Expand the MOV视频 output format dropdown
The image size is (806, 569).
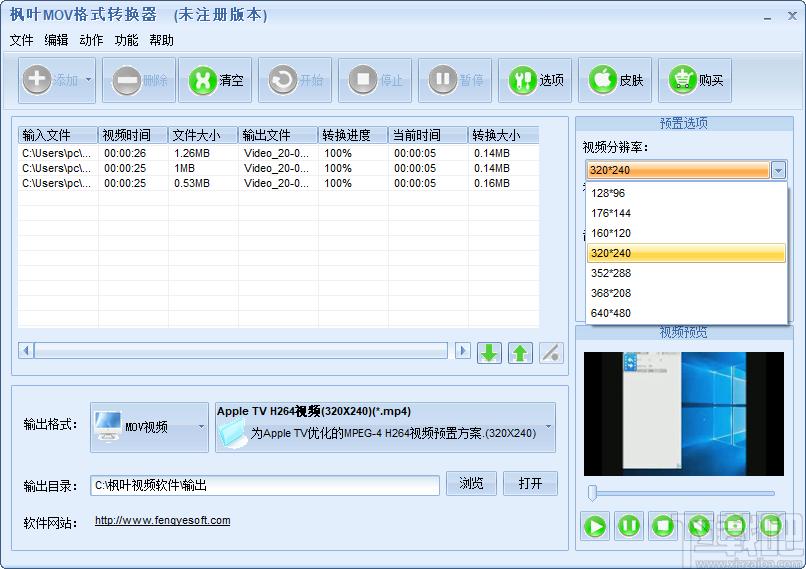pos(149,427)
